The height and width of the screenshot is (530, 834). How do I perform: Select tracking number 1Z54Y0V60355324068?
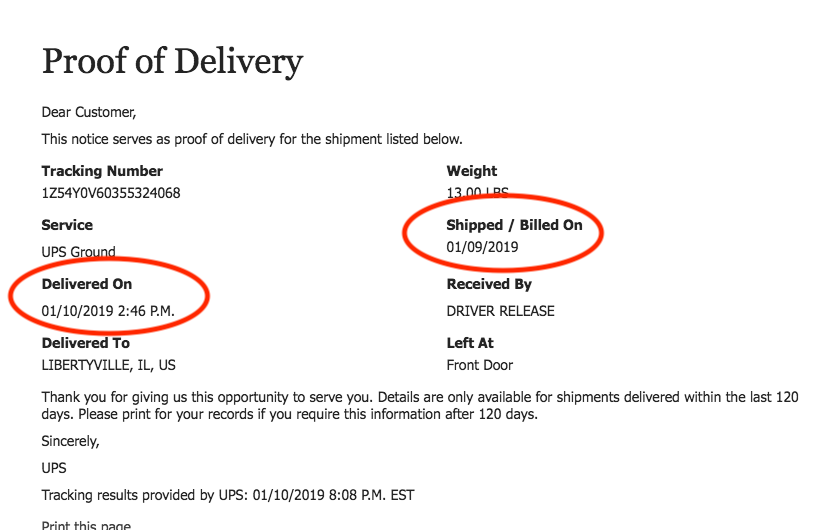pos(111,193)
